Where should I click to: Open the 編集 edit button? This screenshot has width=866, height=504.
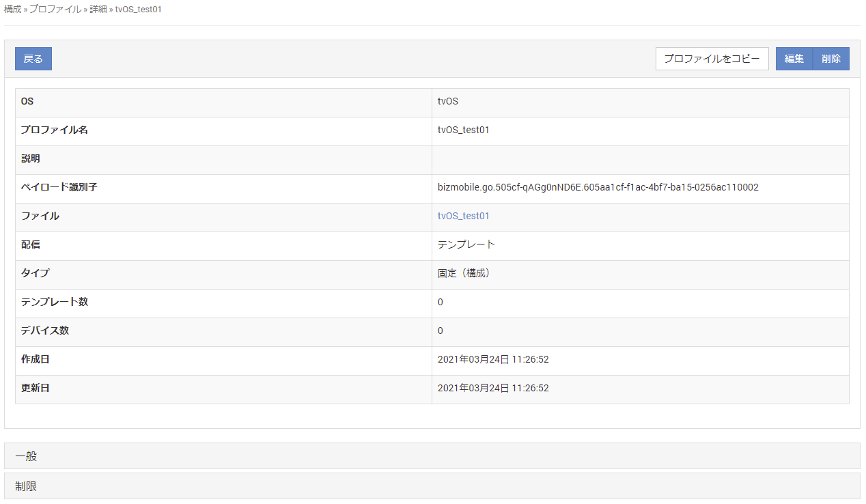click(x=794, y=59)
